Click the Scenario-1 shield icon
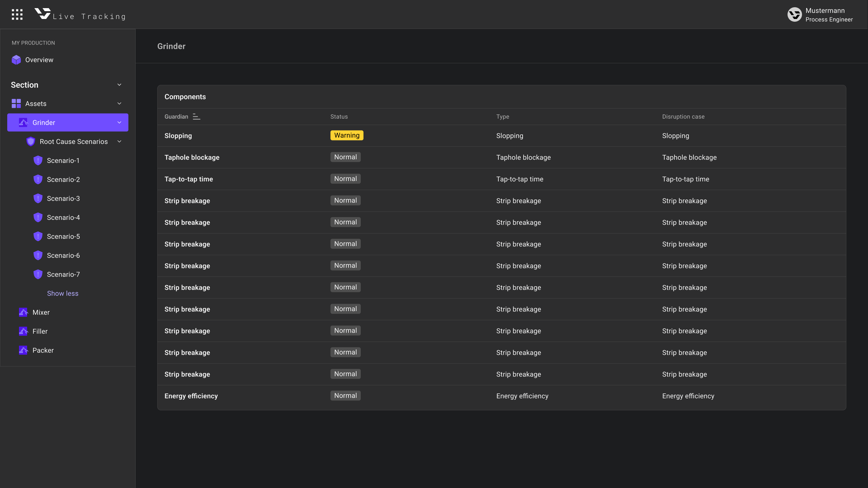The height and width of the screenshot is (488, 868). tap(38, 160)
